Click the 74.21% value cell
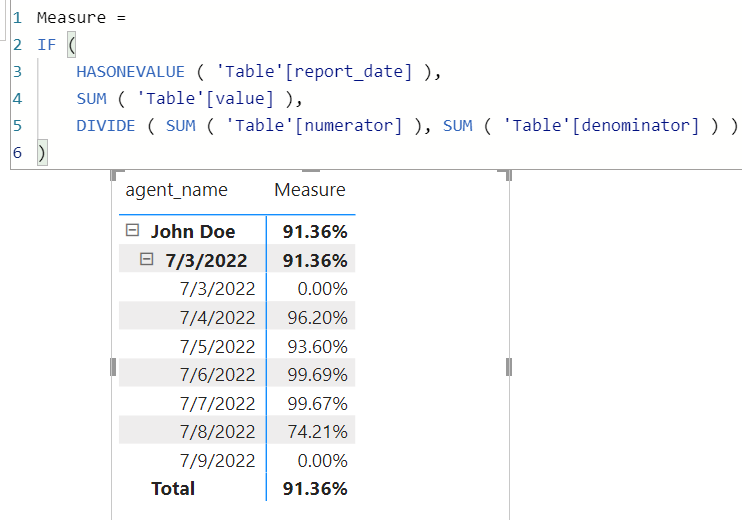Image resolution: width=742 pixels, height=520 pixels. pos(317,432)
